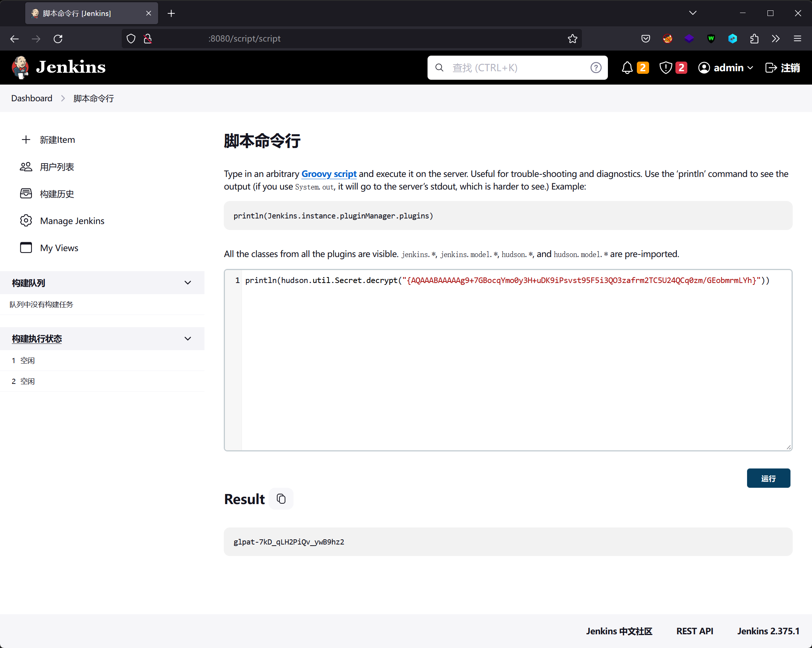The width and height of the screenshot is (812, 648).
Task: Focus the 查找 search box
Action: pos(516,68)
